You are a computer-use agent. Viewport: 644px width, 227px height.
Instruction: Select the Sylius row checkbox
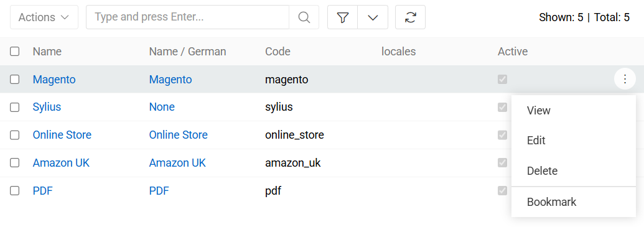point(15,107)
